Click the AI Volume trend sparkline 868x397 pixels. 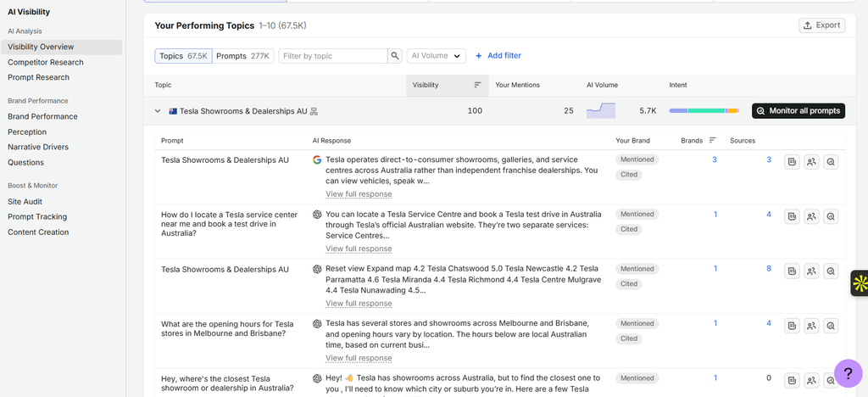[601, 111]
